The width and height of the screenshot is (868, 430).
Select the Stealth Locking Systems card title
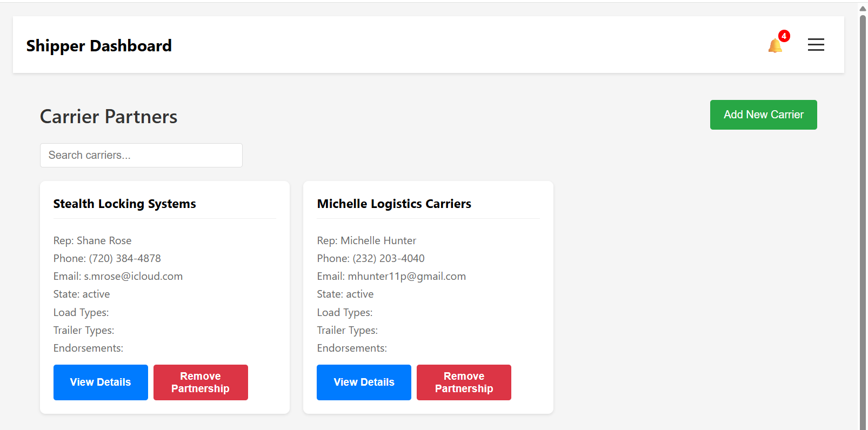click(124, 204)
